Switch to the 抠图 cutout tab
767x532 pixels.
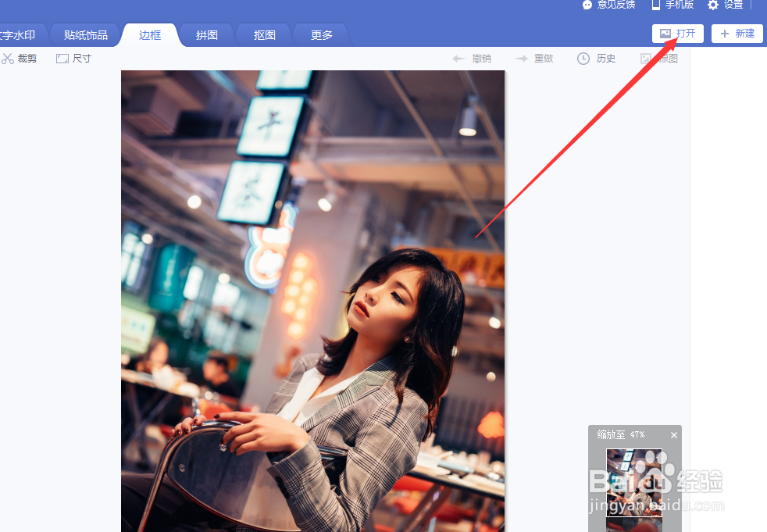pos(262,34)
